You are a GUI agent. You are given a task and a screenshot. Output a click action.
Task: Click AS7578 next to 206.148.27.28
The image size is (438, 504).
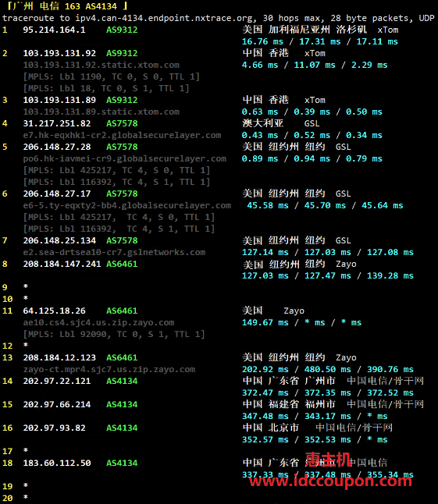click(122, 147)
